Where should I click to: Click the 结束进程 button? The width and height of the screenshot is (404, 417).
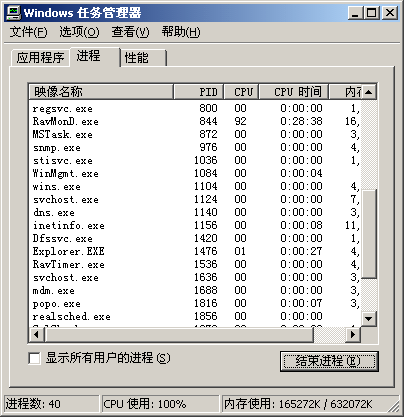click(x=329, y=361)
